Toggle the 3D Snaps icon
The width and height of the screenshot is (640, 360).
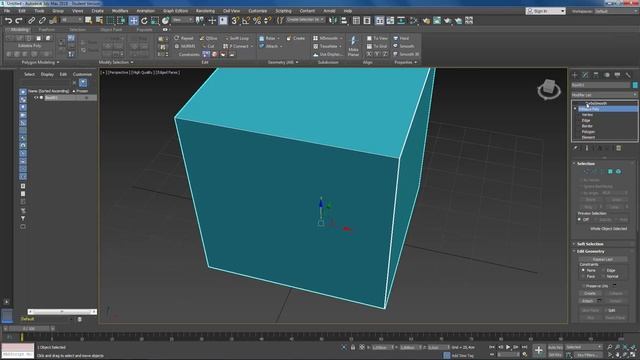point(235,20)
